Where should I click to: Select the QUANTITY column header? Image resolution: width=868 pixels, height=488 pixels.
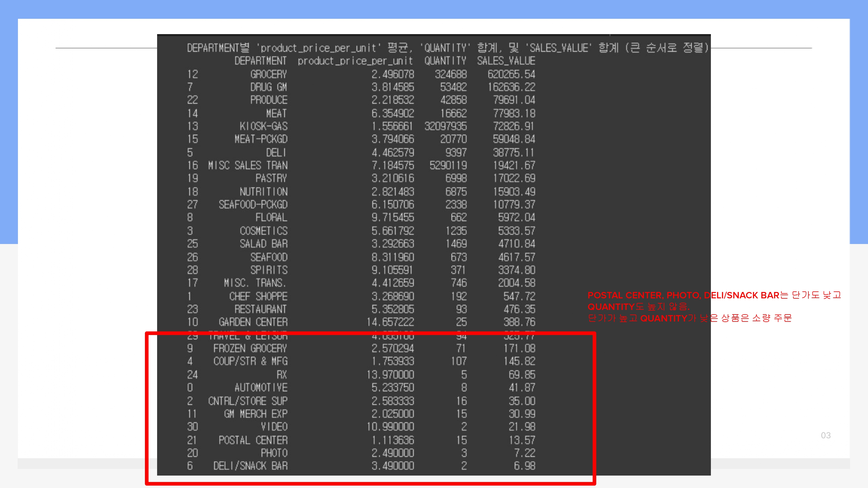445,61
